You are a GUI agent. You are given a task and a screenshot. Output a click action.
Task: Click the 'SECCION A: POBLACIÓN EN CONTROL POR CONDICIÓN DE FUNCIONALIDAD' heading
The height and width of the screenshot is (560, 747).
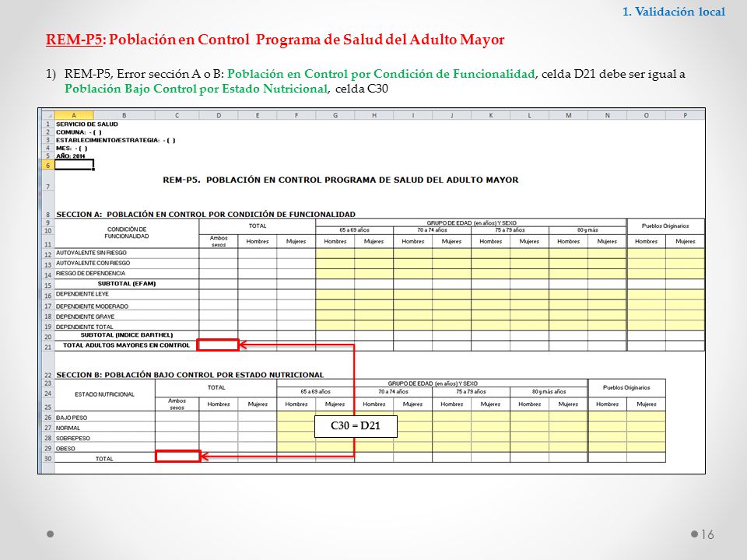pyautogui.click(x=205, y=215)
